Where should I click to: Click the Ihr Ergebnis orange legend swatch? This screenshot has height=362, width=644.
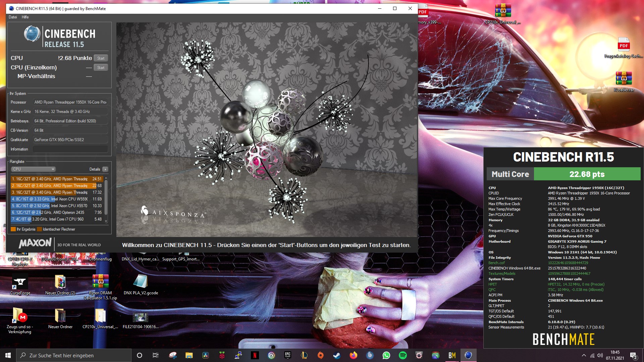(x=13, y=229)
